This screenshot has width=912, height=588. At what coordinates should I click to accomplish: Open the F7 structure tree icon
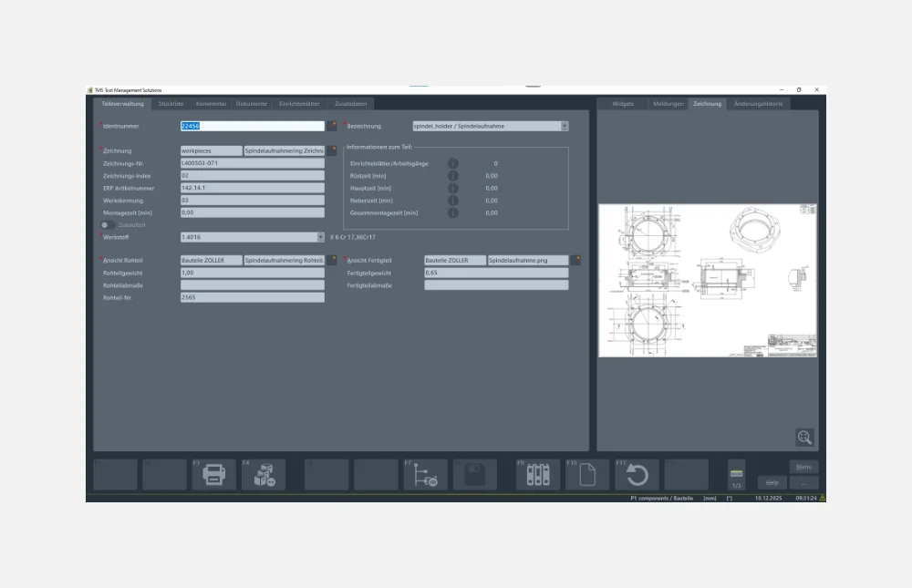[x=425, y=475]
